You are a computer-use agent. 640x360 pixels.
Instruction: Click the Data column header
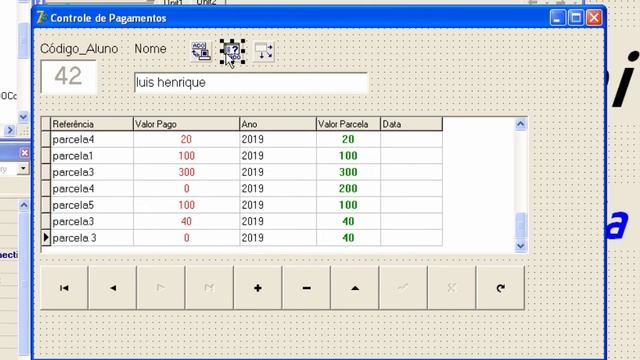coord(411,124)
